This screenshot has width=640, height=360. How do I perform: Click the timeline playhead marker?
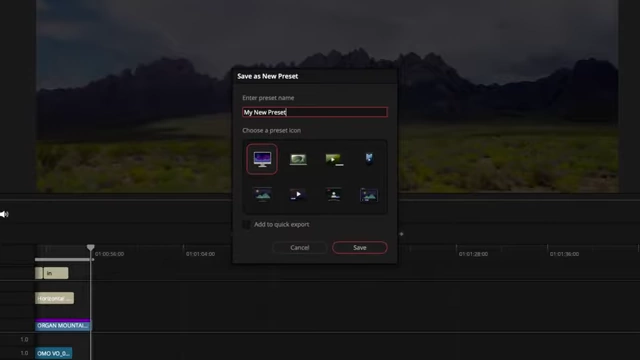click(x=91, y=247)
